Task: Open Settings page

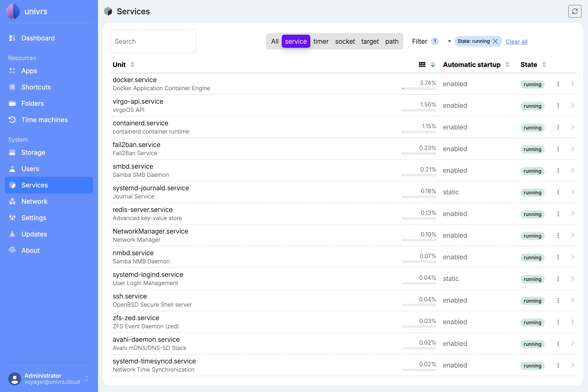Action: coord(49,218)
